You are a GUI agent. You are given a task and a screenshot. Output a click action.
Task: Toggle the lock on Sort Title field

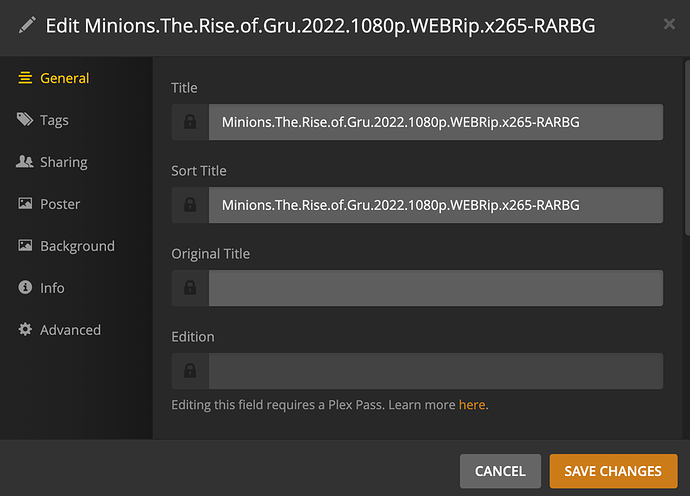[x=190, y=205]
